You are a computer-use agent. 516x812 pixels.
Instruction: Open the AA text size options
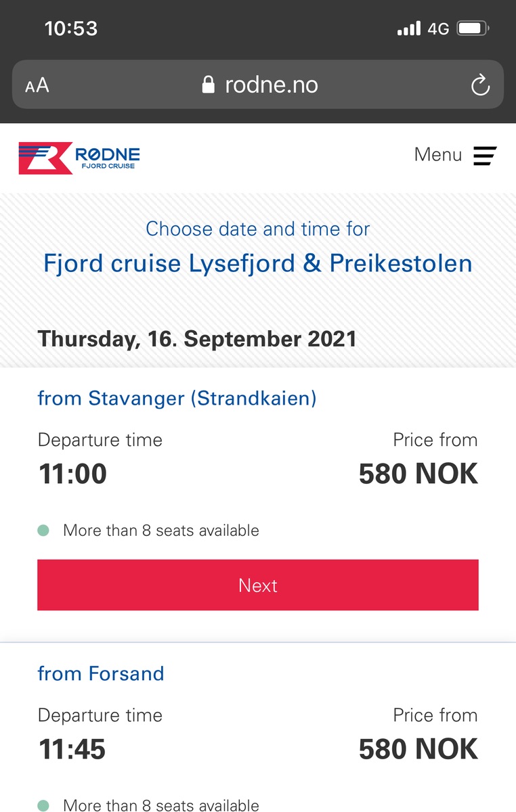coord(37,86)
